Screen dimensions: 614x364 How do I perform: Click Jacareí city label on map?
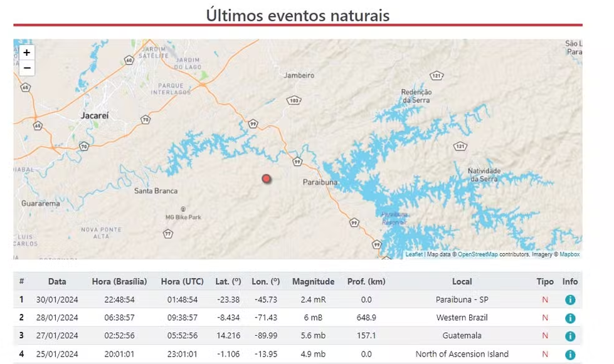click(95, 116)
